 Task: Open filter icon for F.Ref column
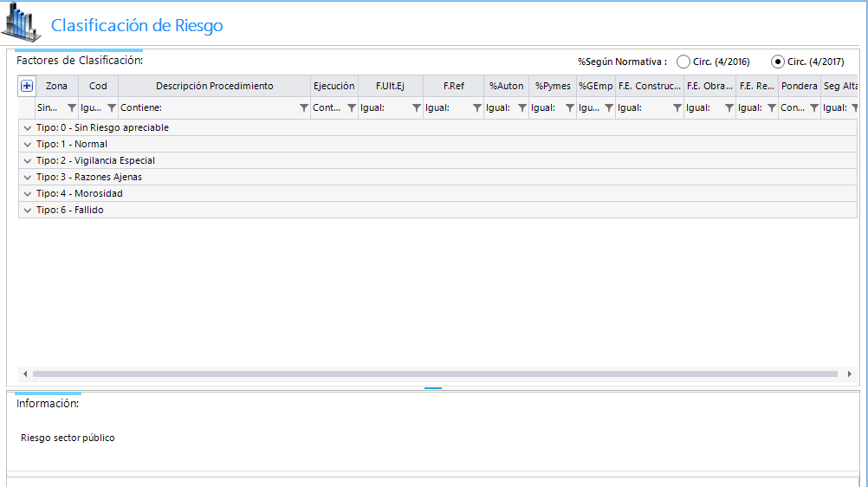tap(477, 108)
